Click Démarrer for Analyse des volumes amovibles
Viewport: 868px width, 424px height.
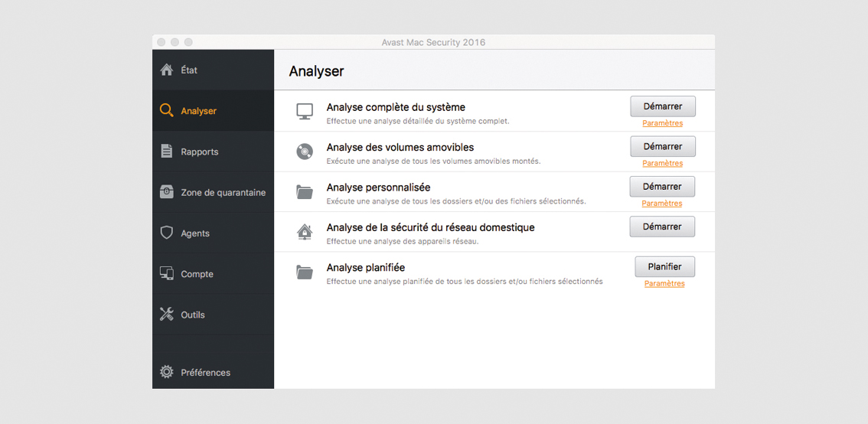tap(663, 147)
